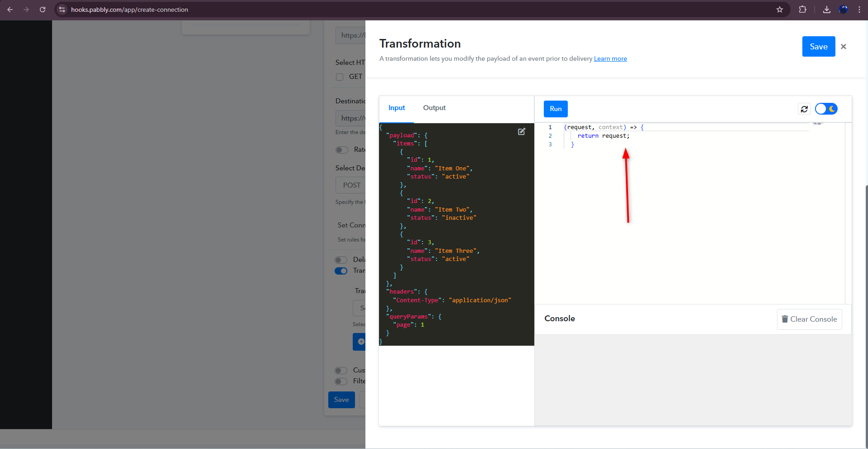
Task: Run the transformation code
Action: point(556,109)
